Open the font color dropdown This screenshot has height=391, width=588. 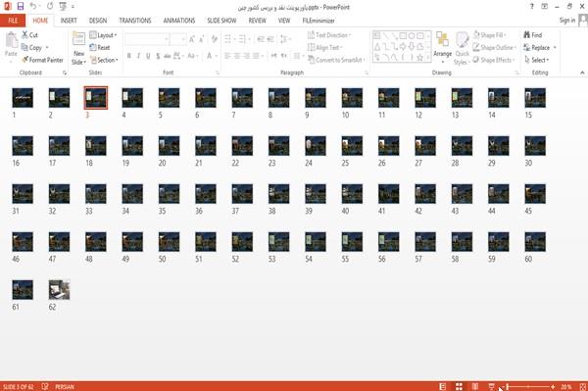click(217, 56)
